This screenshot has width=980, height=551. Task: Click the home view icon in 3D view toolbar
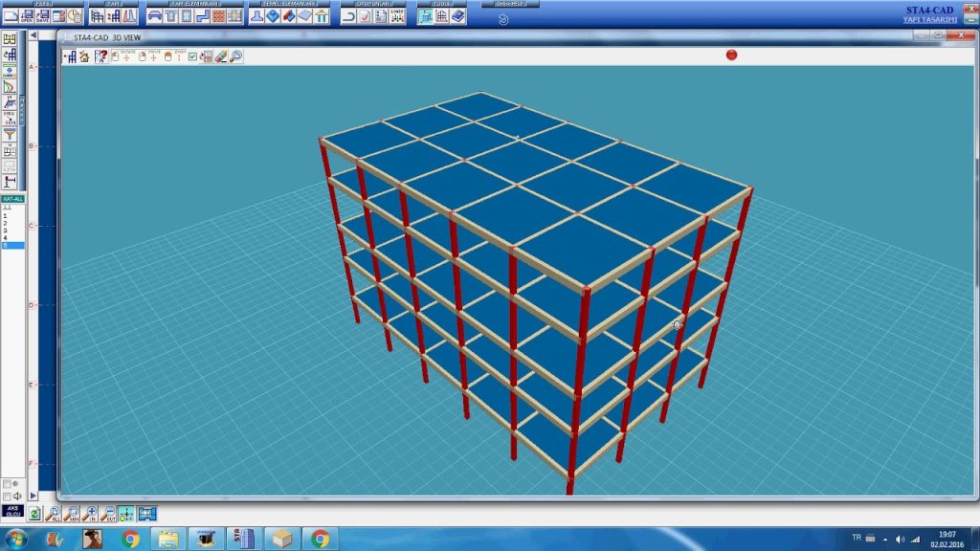pyautogui.click(x=84, y=56)
